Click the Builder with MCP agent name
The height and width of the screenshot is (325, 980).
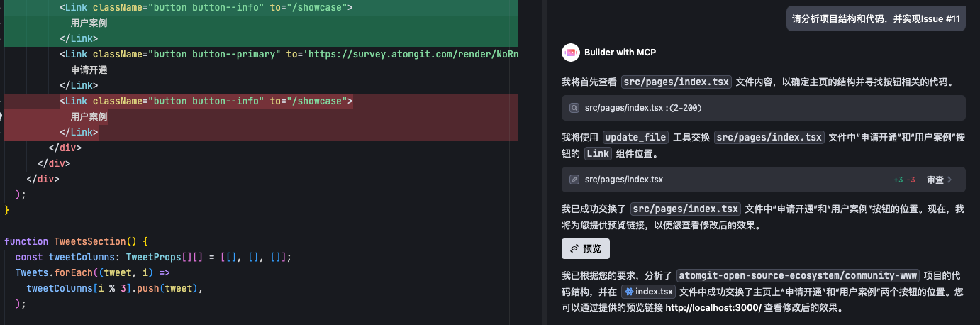tap(620, 53)
